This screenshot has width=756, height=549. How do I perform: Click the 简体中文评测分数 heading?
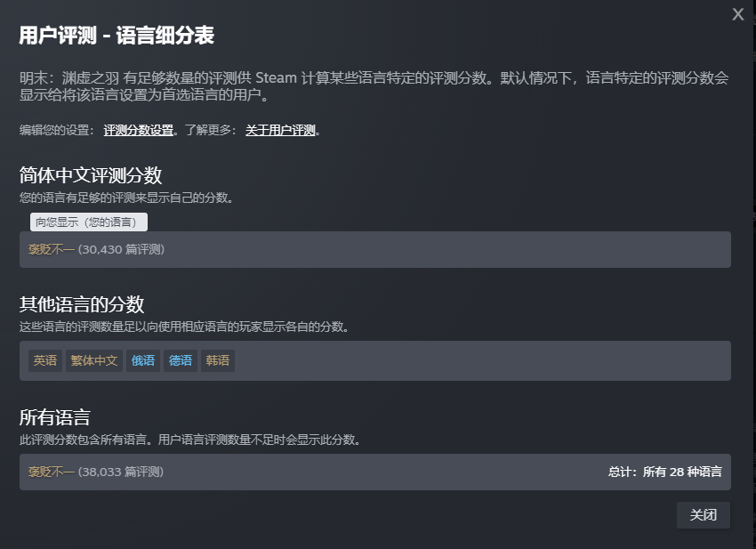click(x=91, y=174)
